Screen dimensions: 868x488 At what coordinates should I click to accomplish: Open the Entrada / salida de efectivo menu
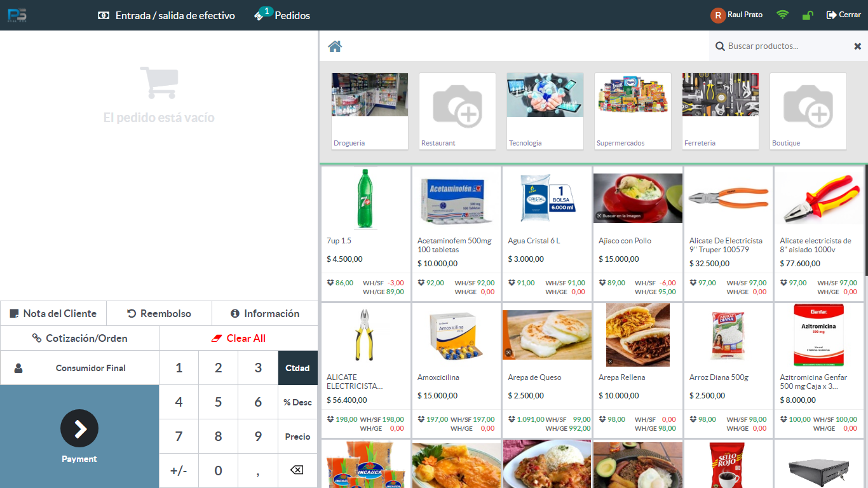pyautogui.click(x=166, y=15)
